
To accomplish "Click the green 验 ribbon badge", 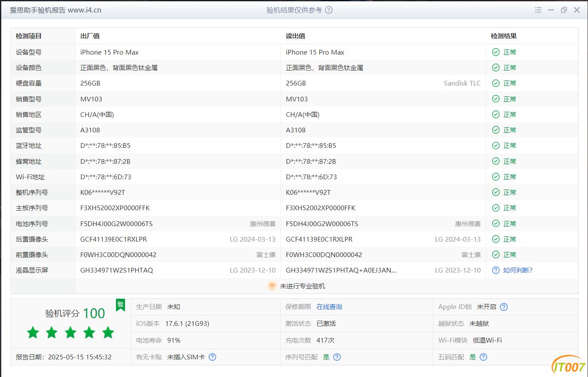I will click(x=120, y=305).
